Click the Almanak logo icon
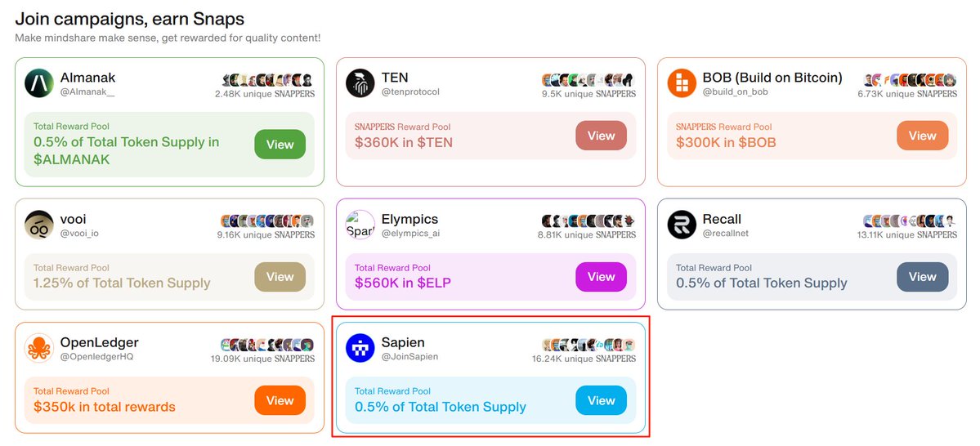 [39, 83]
